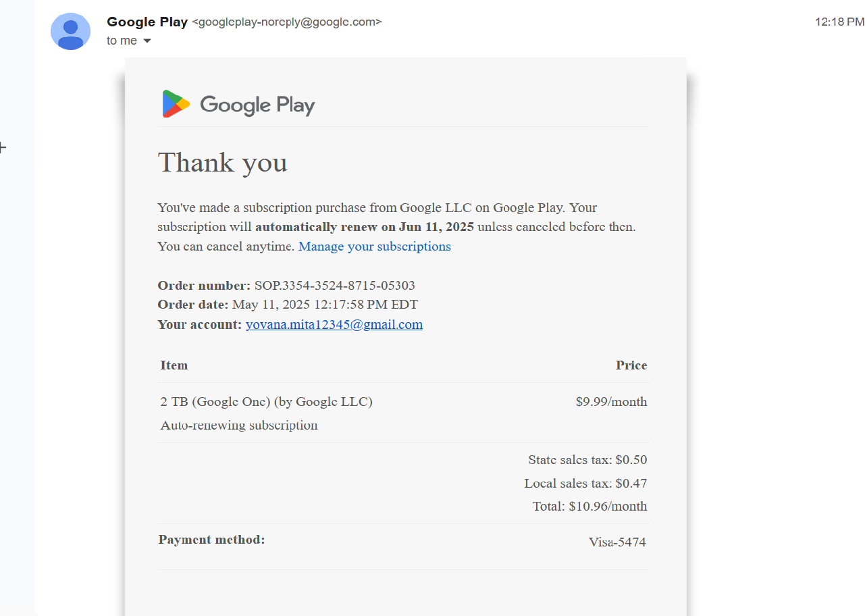Select the googleplay-noreply@google.com sender address

click(x=287, y=22)
